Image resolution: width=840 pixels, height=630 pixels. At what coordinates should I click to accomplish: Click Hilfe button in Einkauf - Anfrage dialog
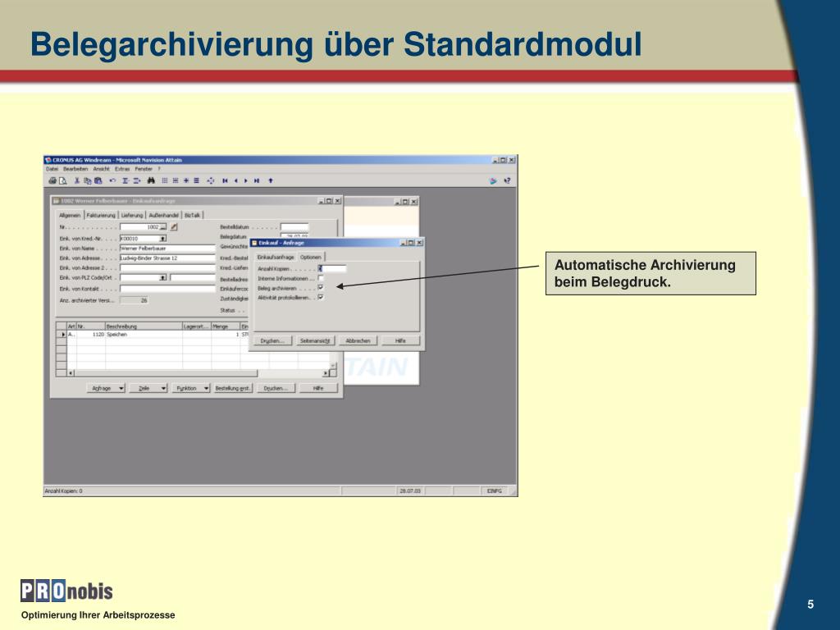coord(400,340)
